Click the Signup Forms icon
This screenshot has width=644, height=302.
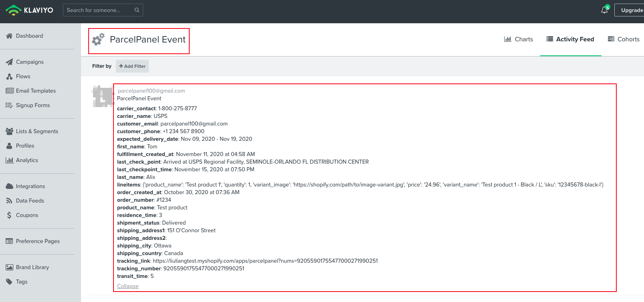point(9,105)
